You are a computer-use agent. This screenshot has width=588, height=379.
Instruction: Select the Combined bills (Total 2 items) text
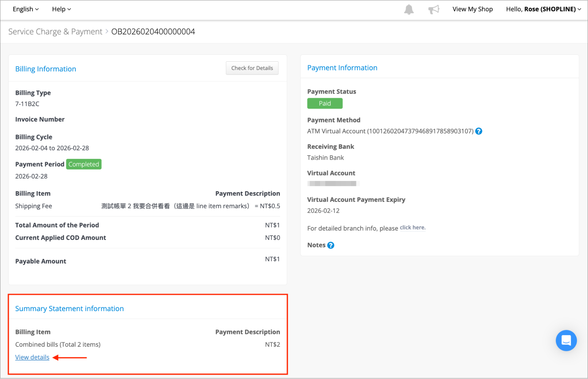coord(58,345)
